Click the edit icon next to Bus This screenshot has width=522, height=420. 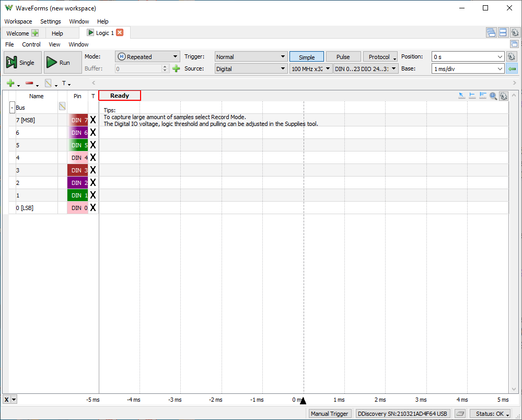pos(62,107)
